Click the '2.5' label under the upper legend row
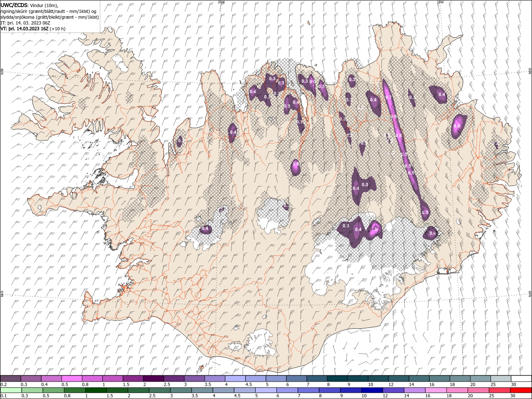This screenshot has height=399, width=532. click(x=167, y=384)
